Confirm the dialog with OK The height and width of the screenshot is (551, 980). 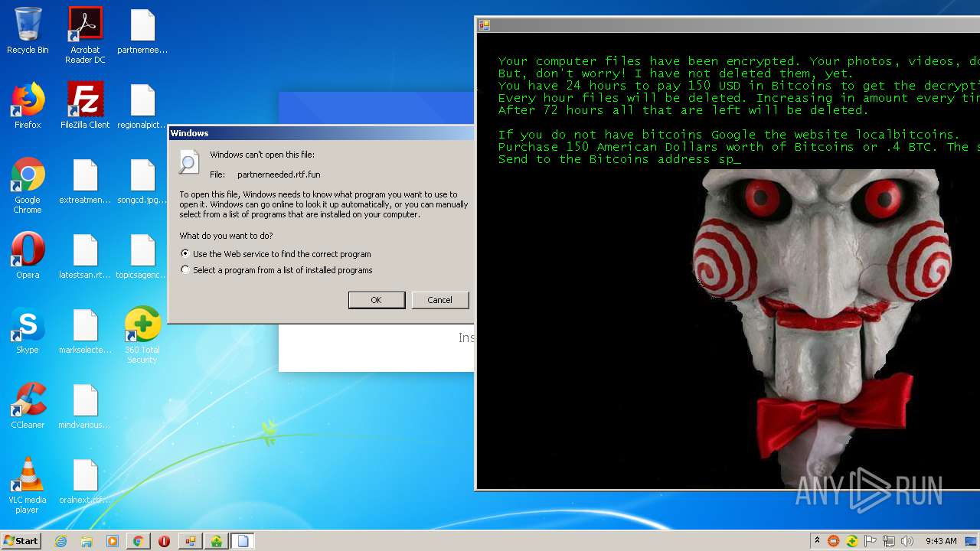(376, 300)
